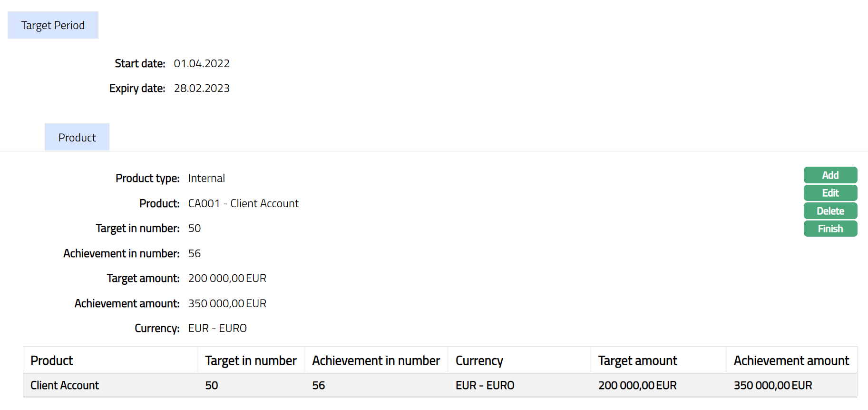Click the start date value 01.04.2022
This screenshot has width=868, height=410.
[202, 63]
